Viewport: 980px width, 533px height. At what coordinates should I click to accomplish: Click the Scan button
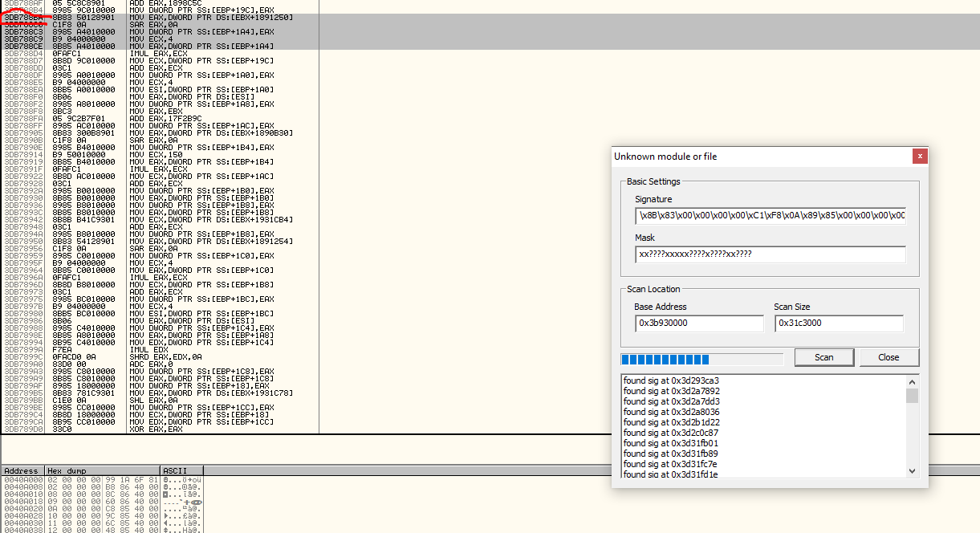tap(824, 357)
